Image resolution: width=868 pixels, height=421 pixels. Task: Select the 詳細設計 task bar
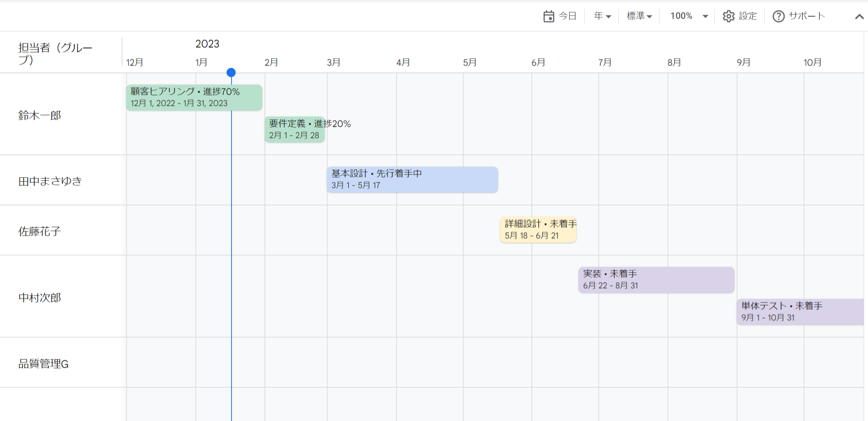538,230
